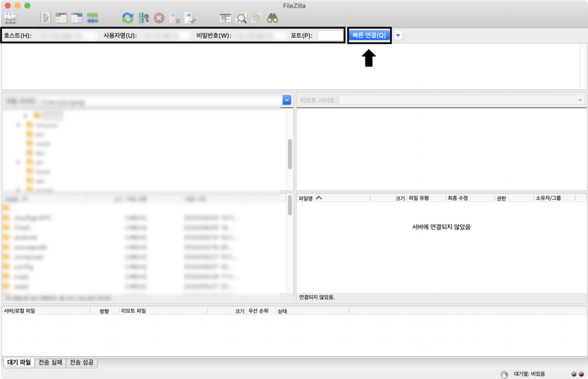Click the 사용자명(U) input field
This screenshot has width=588, height=379.
coord(165,36)
